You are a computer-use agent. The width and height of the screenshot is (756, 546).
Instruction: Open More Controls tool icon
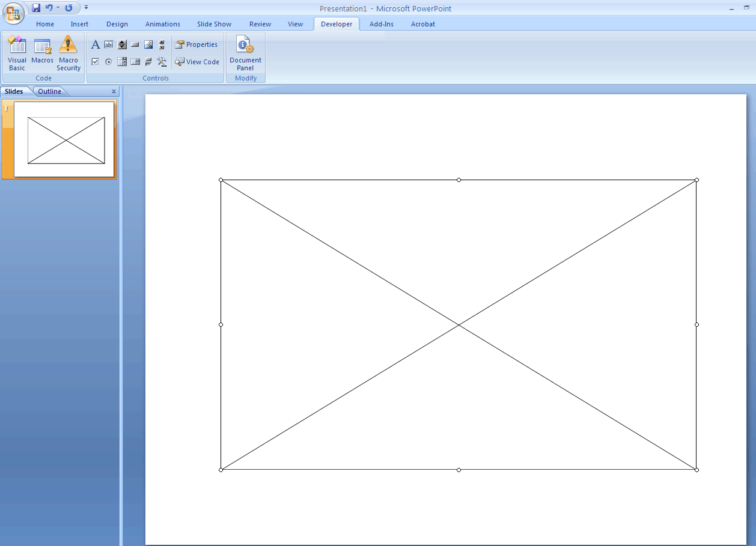click(x=162, y=62)
